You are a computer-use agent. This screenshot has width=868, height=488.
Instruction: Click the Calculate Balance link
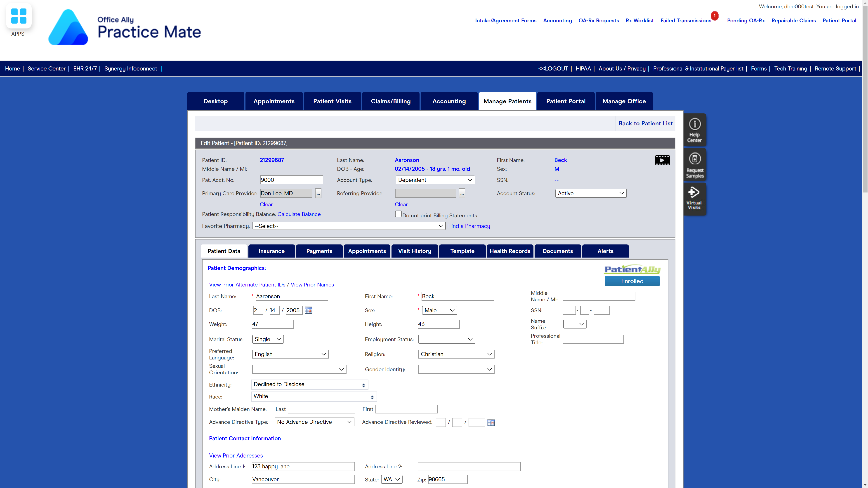click(299, 214)
